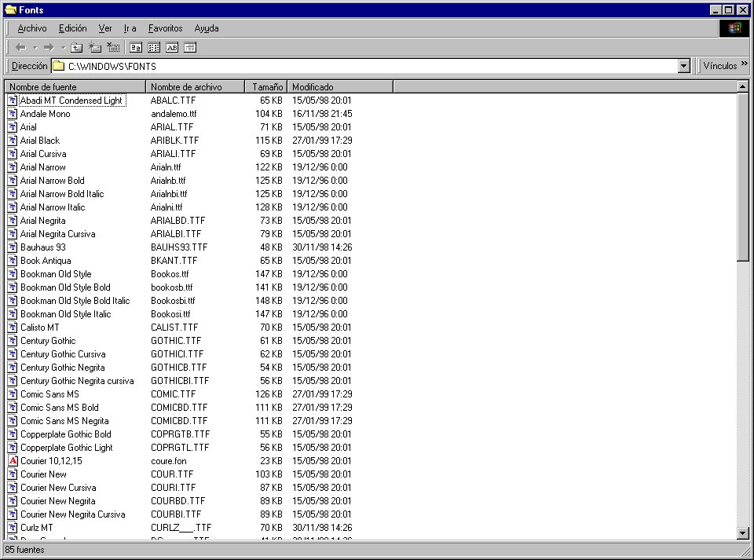Click the file name GOTHICBI.TTF
Image resolution: width=754 pixels, height=560 pixels.
tap(180, 381)
